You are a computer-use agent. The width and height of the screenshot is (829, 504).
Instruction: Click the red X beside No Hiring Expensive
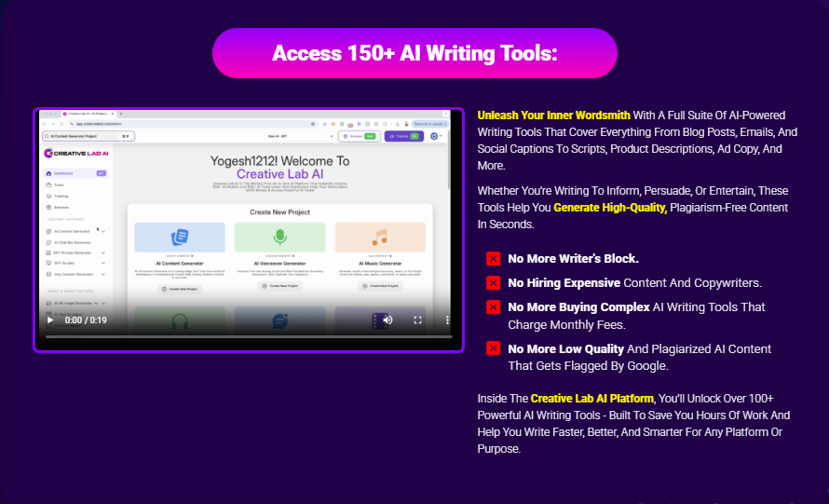click(x=494, y=283)
